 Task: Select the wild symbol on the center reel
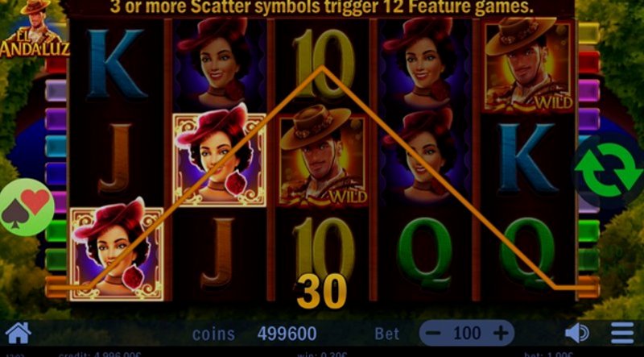[x=321, y=160]
